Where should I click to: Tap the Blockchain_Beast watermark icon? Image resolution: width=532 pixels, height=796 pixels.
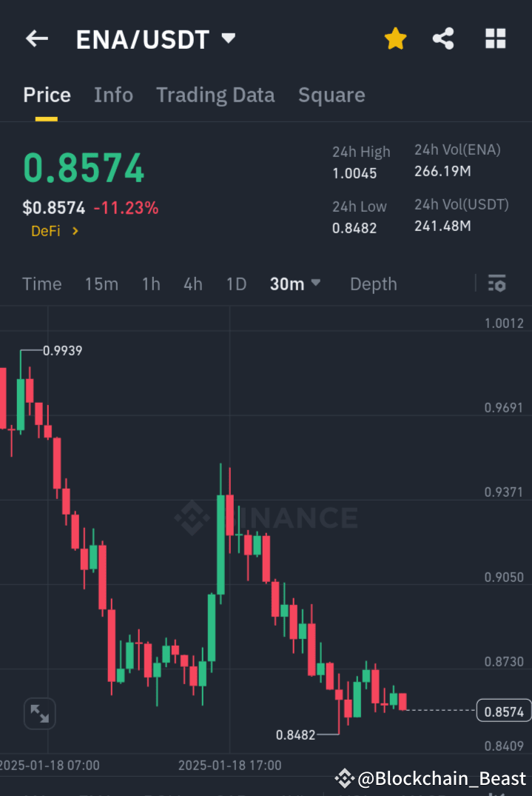click(344, 778)
